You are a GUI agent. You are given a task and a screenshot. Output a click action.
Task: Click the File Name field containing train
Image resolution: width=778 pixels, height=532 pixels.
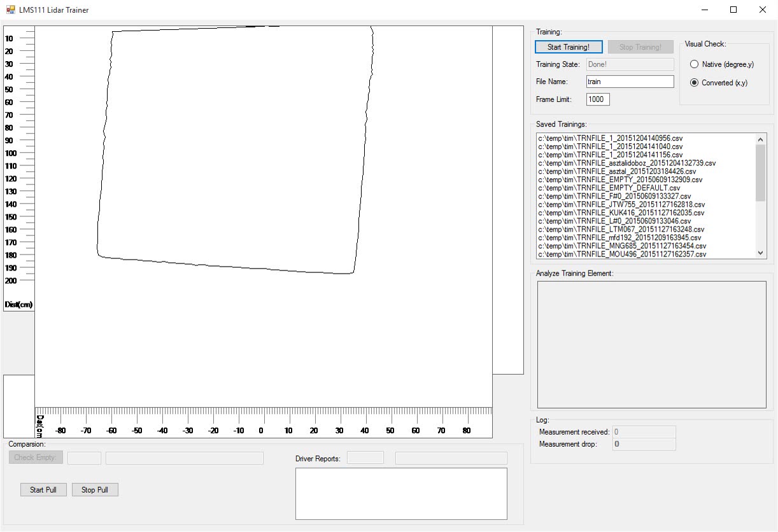point(630,81)
